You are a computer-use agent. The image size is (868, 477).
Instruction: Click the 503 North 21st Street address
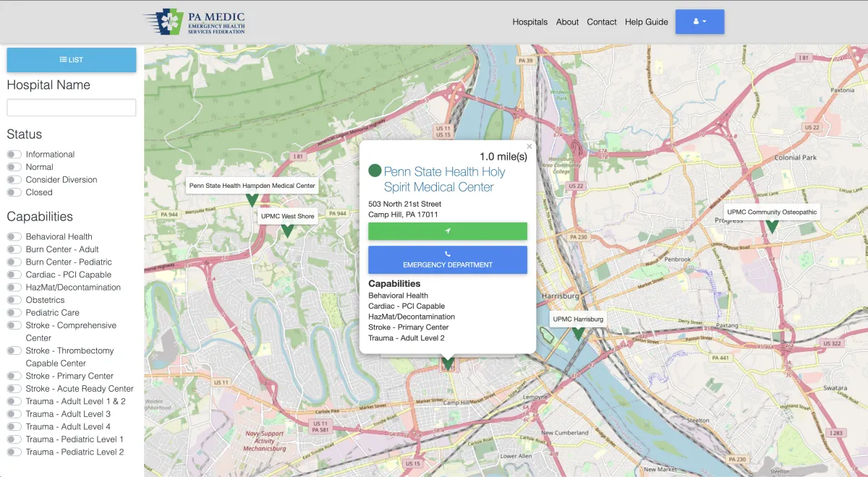[x=404, y=204]
